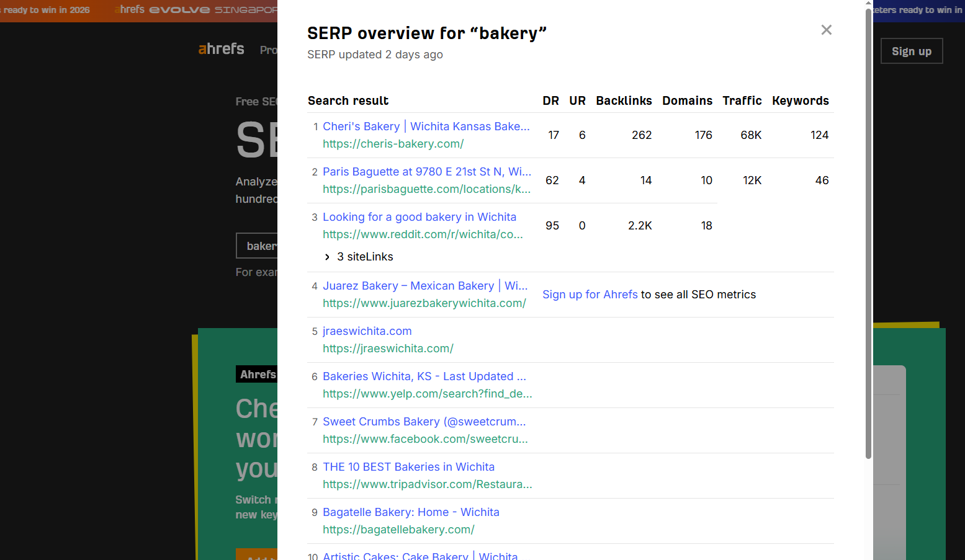Image resolution: width=965 pixels, height=560 pixels.
Task: Click Paris Baguette DR value 62
Action: [552, 180]
